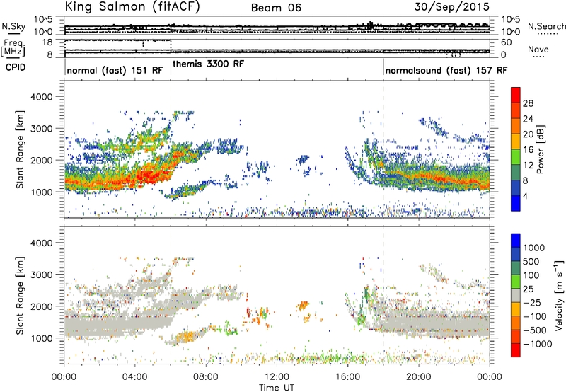The height and width of the screenshot is (392, 566).
Task: Click the 'CPID' label
Action: coord(16,67)
